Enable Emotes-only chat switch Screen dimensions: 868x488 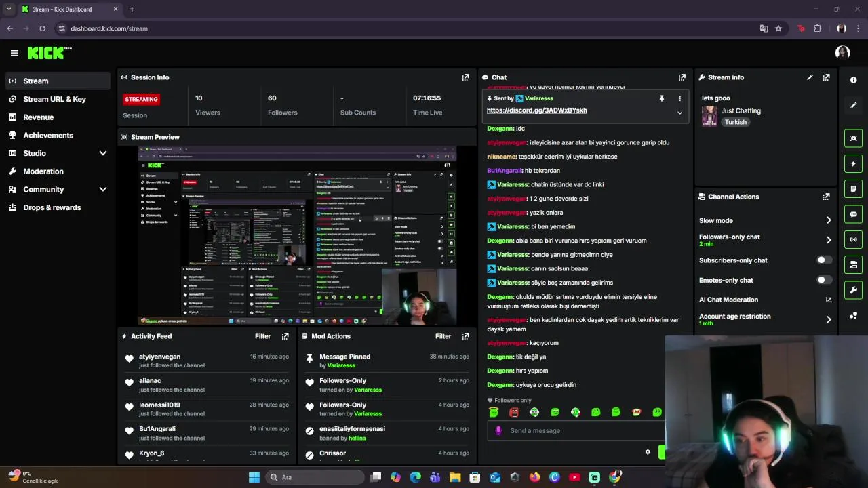(824, 280)
